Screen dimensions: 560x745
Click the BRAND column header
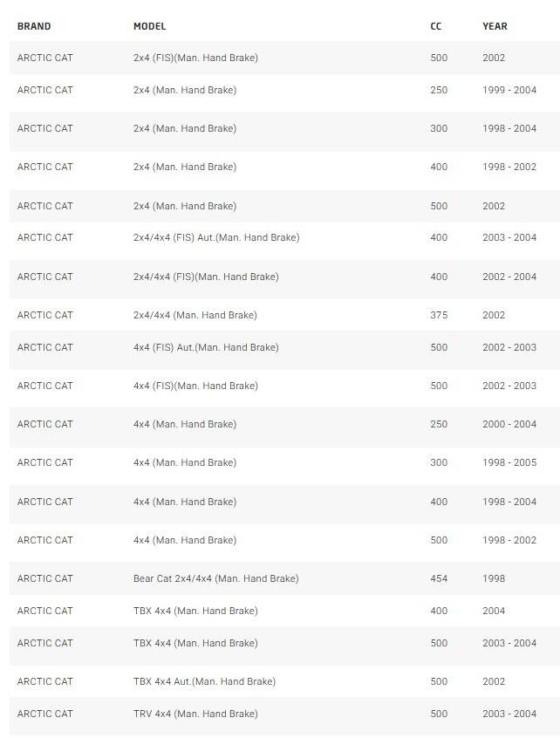(x=34, y=26)
